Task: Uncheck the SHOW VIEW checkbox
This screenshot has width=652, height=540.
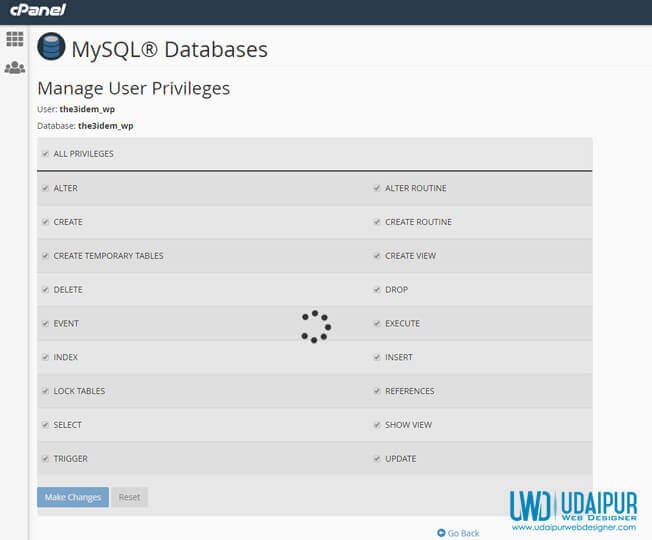Action: click(x=377, y=425)
